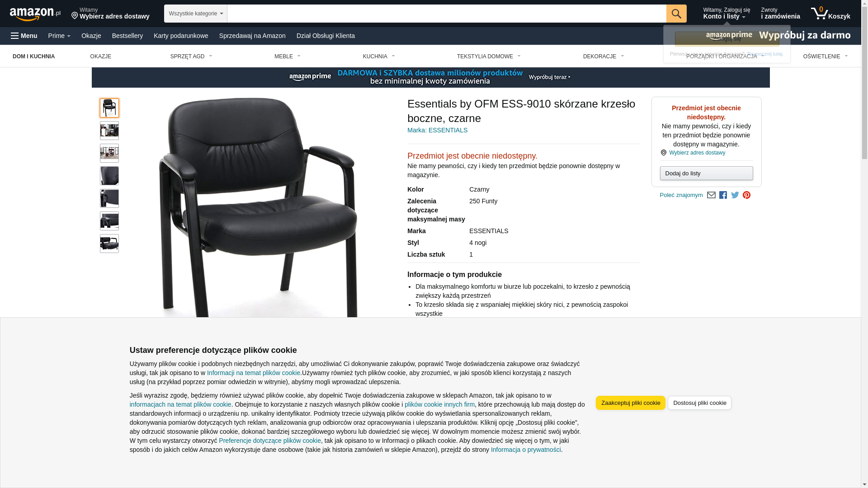Viewport: 868px width, 488px height.
Task: Open the Bestsellery menu item
Action: 127,36
